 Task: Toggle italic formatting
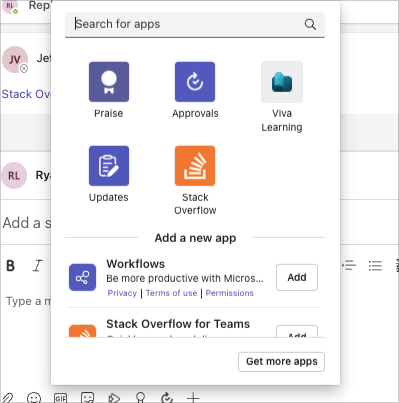point(37,266)
